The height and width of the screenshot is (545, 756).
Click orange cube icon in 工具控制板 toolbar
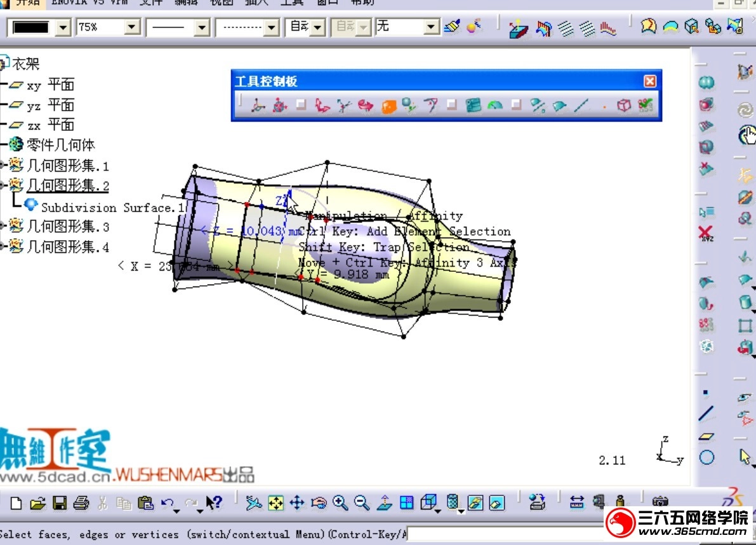point(388,106)
